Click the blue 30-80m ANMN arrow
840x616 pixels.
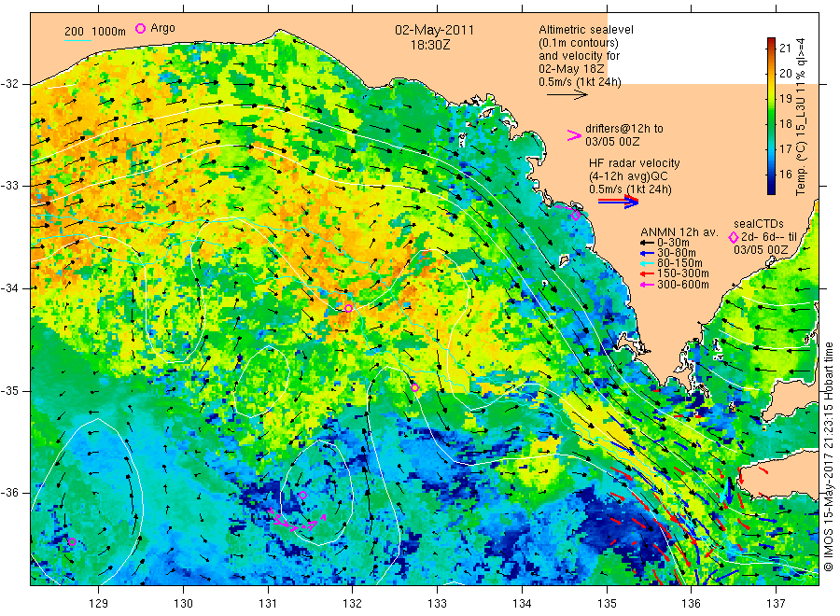647,253
